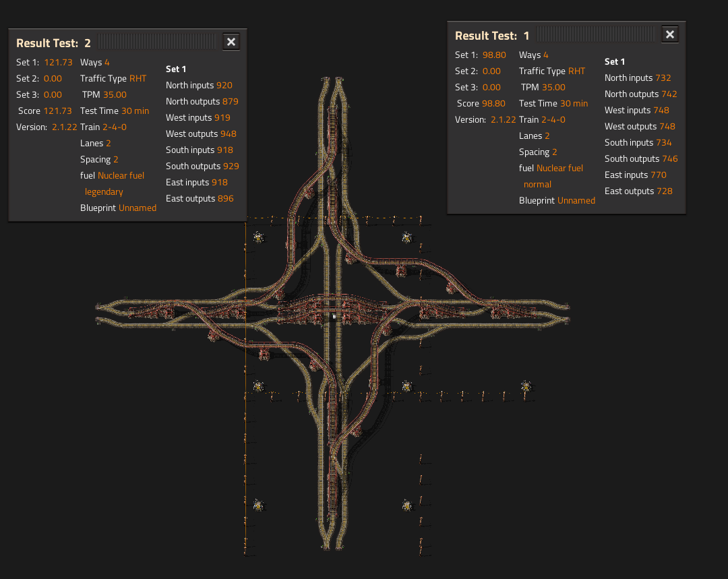Click the white marker at the intersection center
The height and width of the screenshot is (579, 728).
pos(334,315)
